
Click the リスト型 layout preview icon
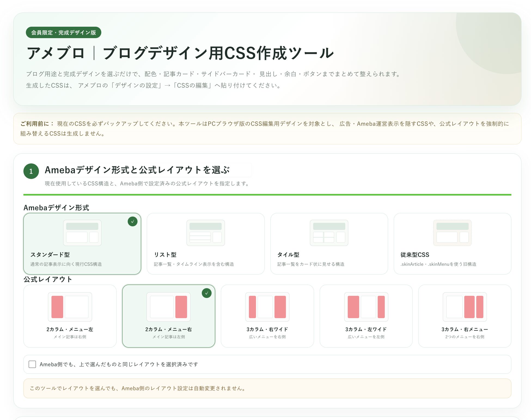(206, 233)
